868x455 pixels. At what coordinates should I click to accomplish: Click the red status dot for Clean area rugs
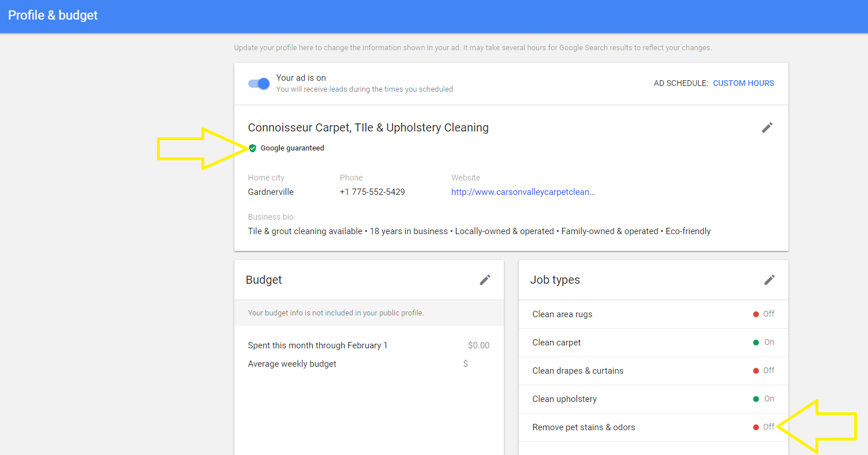[755, 314]
